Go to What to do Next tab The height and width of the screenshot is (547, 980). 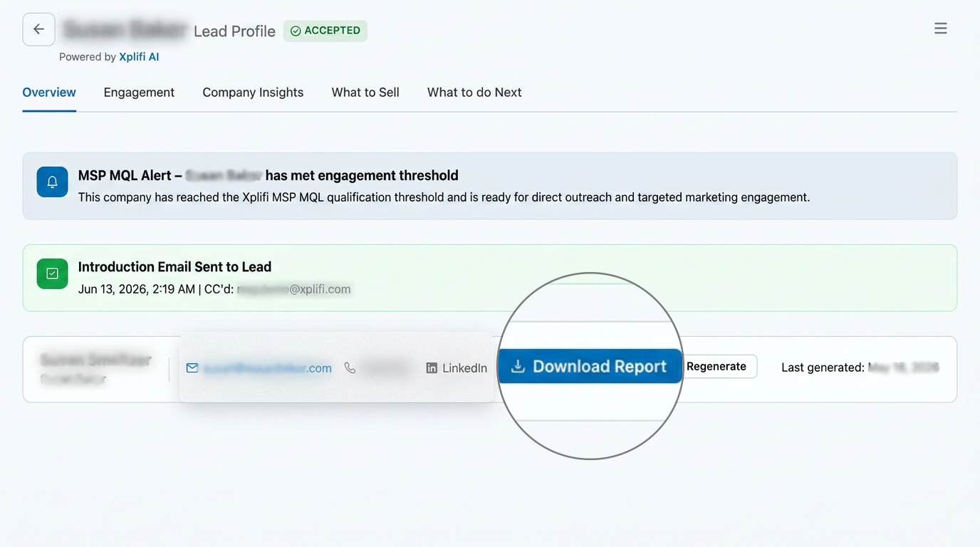[474, 93]
